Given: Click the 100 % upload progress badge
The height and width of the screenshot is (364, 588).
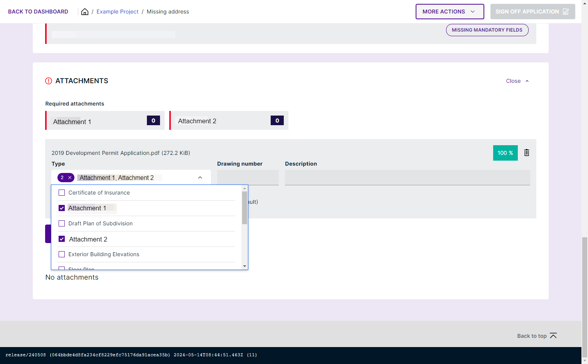Looking at the screenshot, I should (x=505, y=153).
